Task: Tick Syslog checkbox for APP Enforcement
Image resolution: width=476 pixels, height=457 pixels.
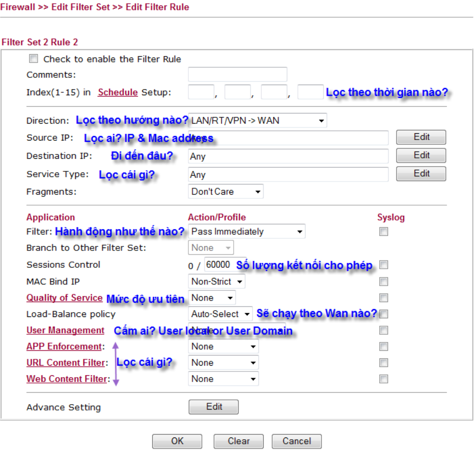Action: click(x=383, y=347)
